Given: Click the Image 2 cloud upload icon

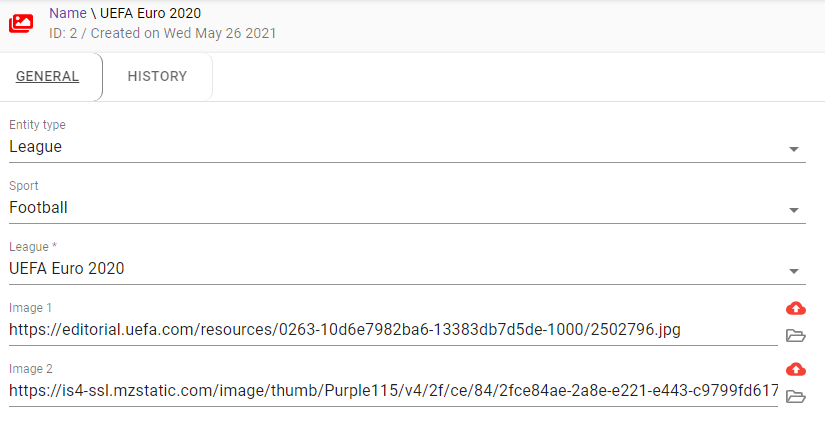Looking at the screenshot, I should (796, 369).
